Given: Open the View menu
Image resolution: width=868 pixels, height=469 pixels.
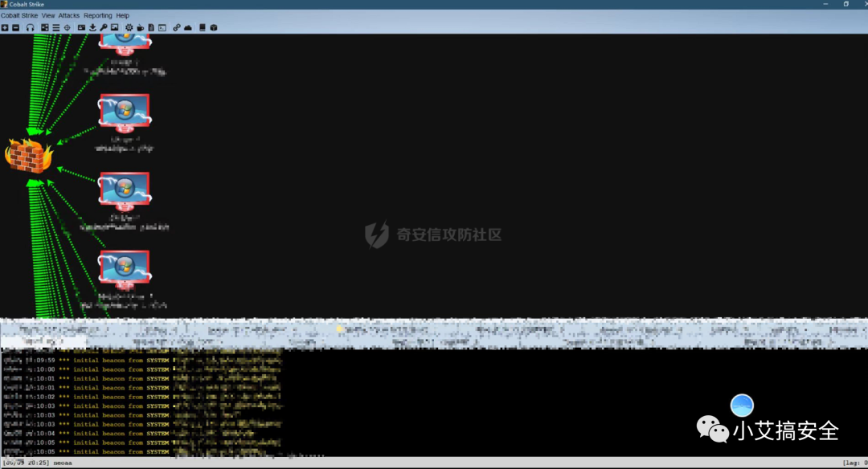Looking at the screenshot, I should [48, 15].
